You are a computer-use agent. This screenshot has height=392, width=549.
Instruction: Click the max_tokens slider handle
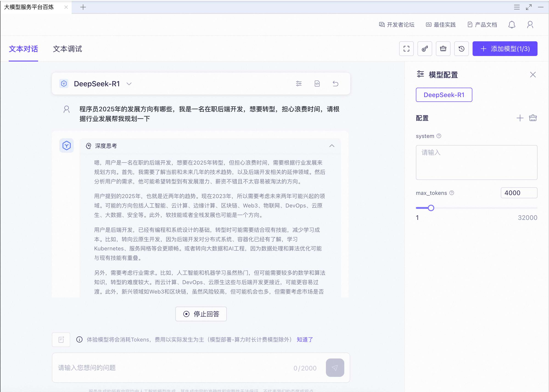(x=431, y=208)
